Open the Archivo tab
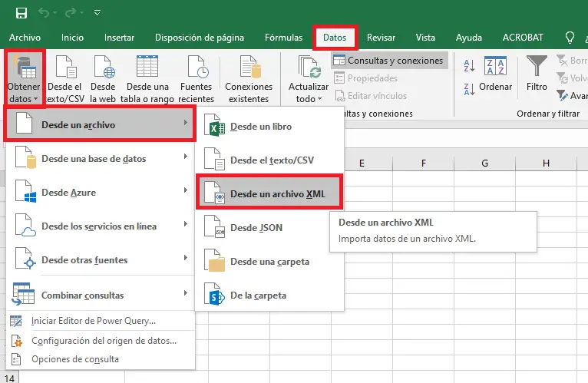 pos(25,38)
